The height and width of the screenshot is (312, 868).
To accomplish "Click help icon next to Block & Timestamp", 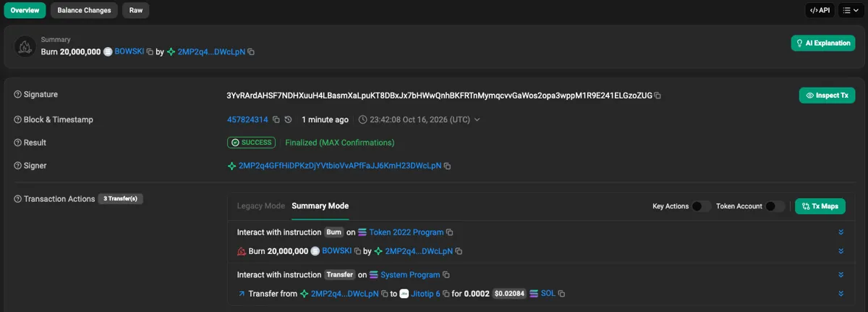I will click(18, 119).
